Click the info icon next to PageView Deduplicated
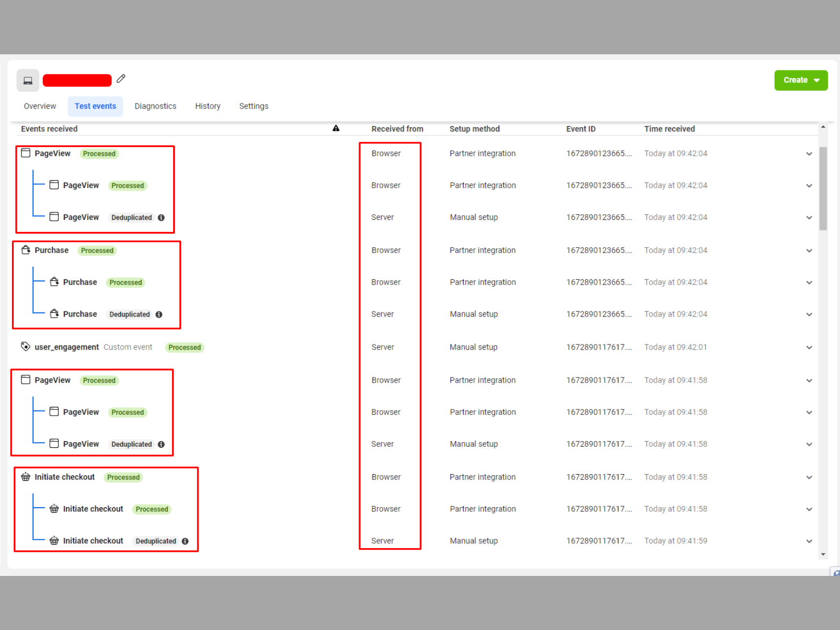The image size is (840, 630). pyautogui.click(x=161, y=217)
